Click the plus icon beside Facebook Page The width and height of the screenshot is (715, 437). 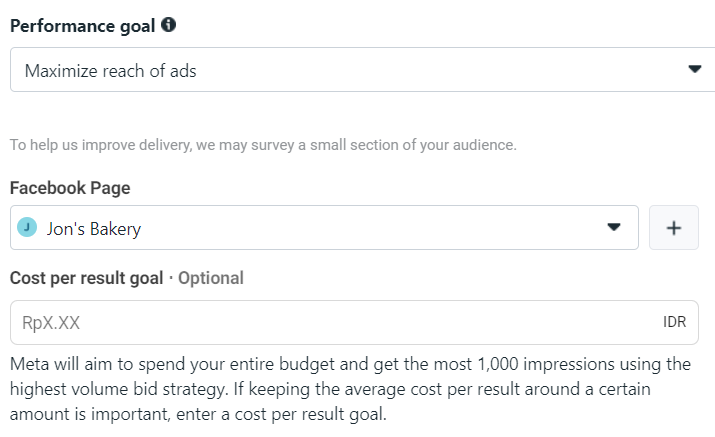coord(673,228)
